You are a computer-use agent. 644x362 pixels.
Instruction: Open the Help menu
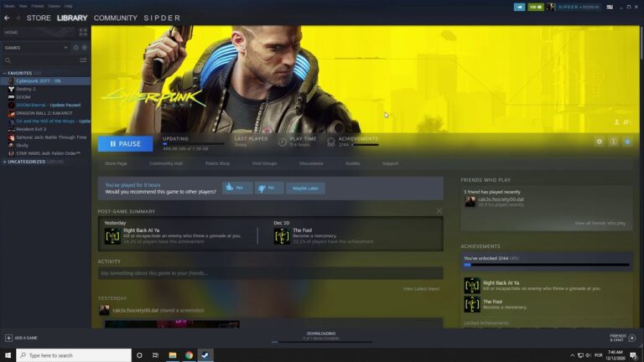pos(69,6)
